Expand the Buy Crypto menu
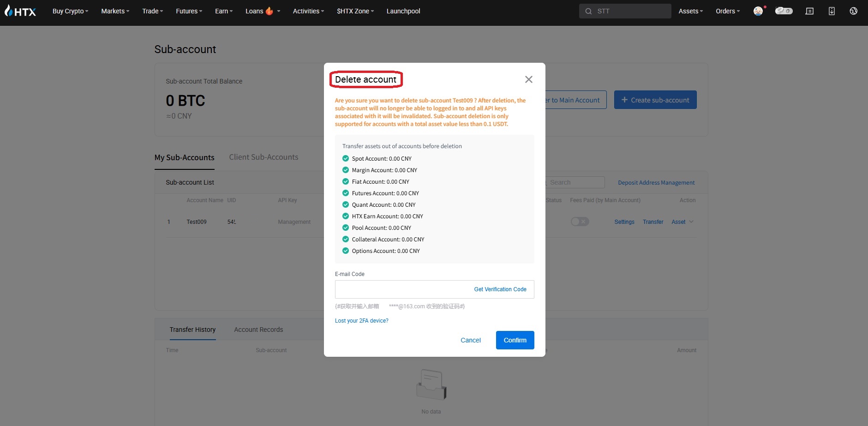This screenshot has height=426, width=868. point(70,11)
